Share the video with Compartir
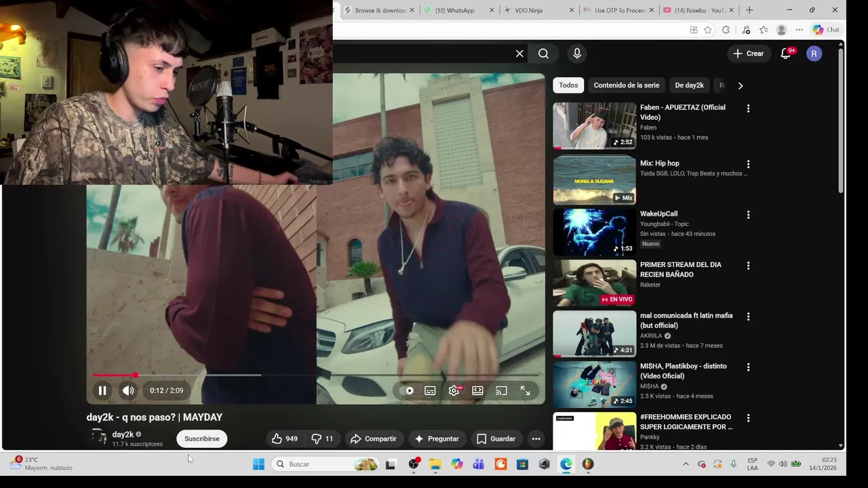This screenshot has width=868, height=488. click(x=374, y=439)
